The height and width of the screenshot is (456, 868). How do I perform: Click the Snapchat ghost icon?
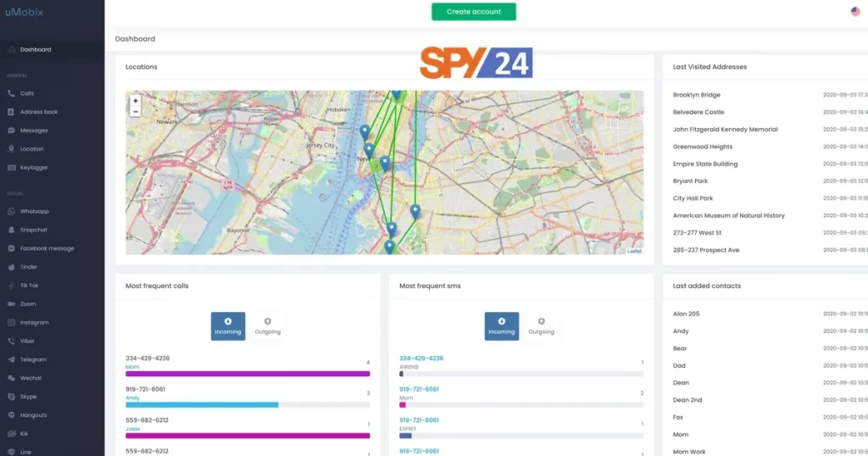coord(11,230)
